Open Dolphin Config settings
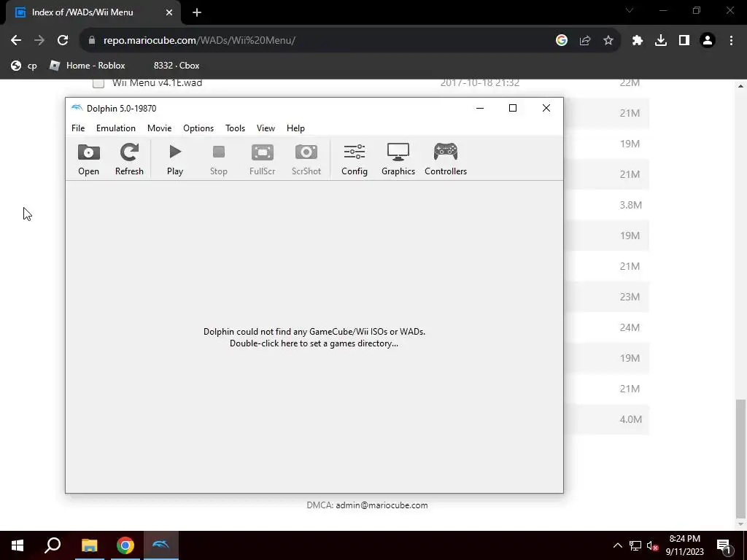 [x=355, y=159]
